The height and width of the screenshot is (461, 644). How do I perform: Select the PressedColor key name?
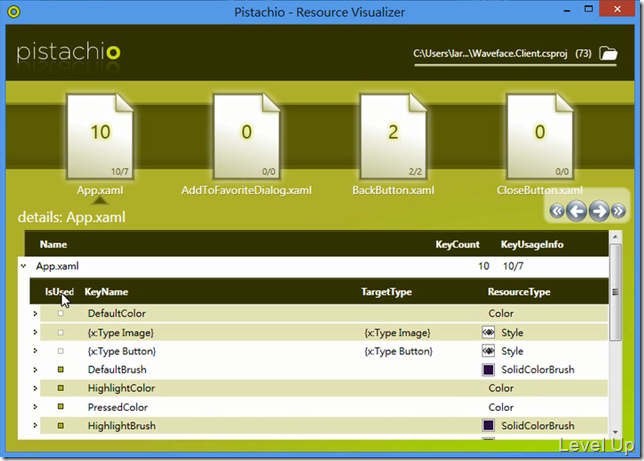(x=117, y=407)
